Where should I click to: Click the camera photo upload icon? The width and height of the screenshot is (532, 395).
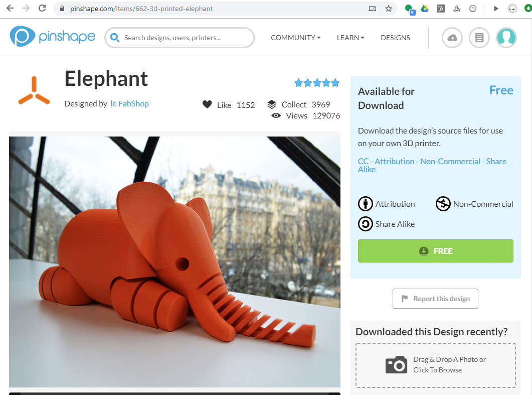click(x=396, y=365)
